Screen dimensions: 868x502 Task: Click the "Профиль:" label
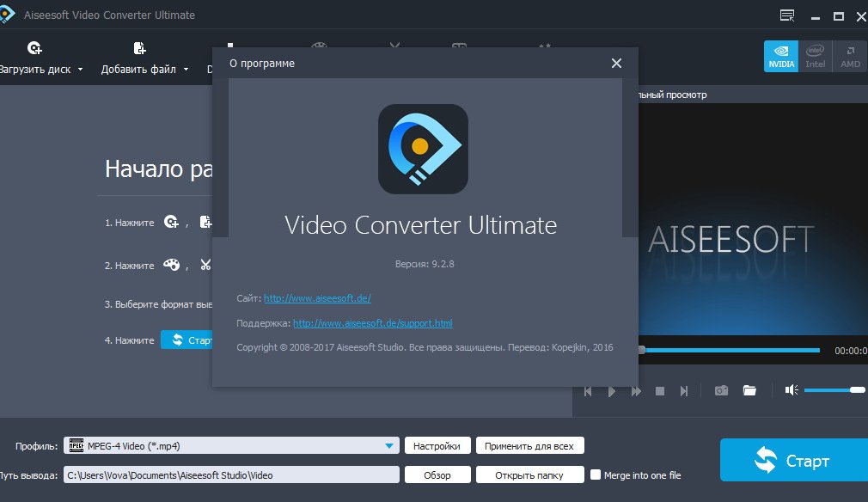pos(37,446)
